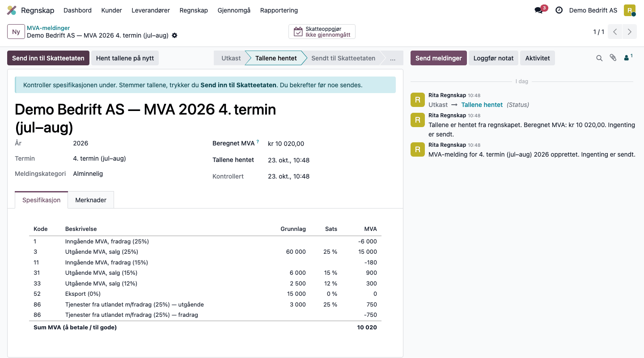Screen dimensions: 644x358
Task: Open the Aktivitet button
Action: point(538,58)
